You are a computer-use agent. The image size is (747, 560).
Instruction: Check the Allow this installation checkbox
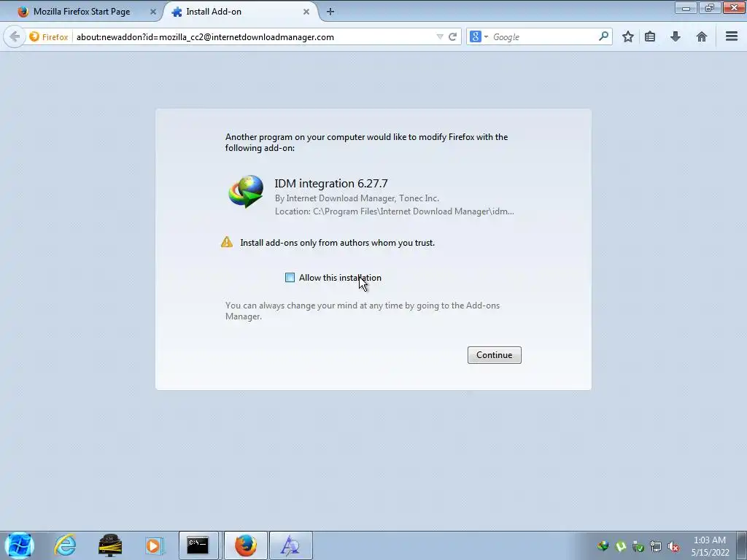click(290, 278)
